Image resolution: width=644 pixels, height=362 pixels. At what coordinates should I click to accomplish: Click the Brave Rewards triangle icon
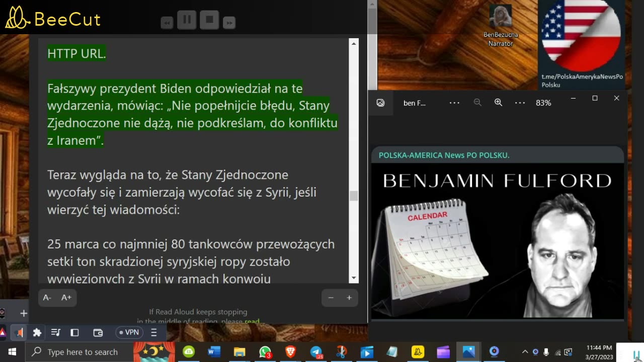pyautogui.click(x=3, y=332)
